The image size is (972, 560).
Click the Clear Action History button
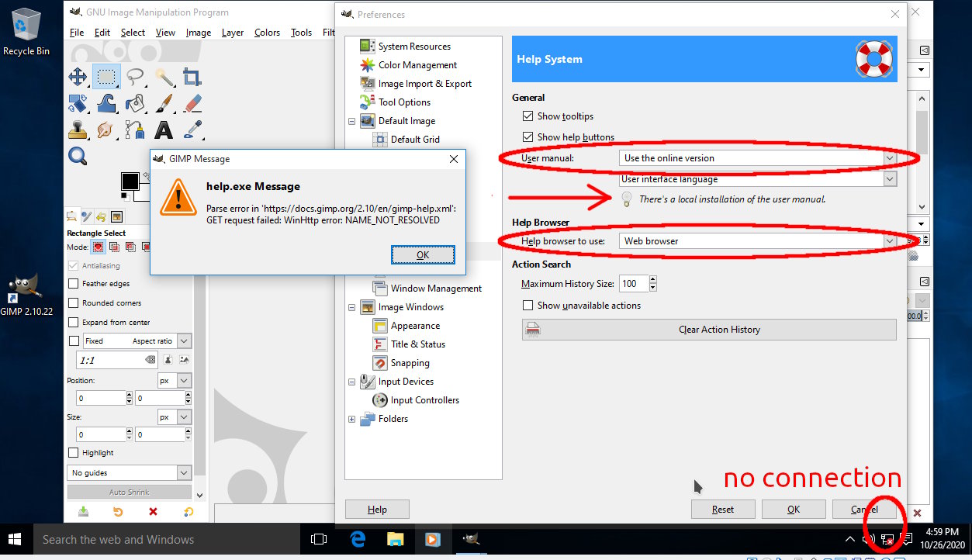click(x=709, y=330)
